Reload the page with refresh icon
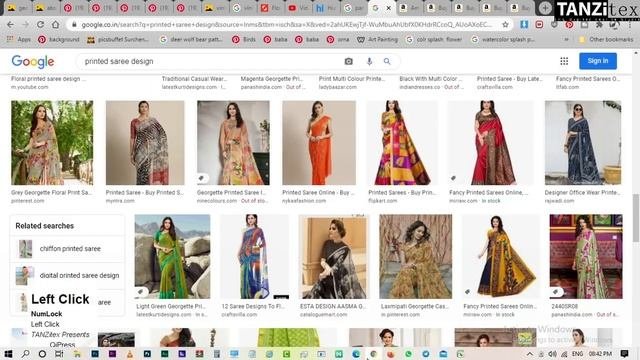640x360 pixels. click(x=40, y=25)
